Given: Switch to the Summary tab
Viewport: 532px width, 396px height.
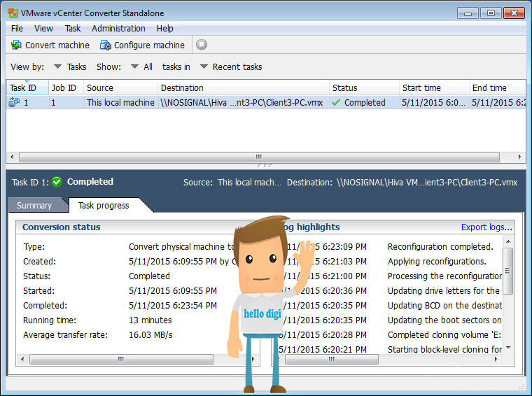Looking at the screenshot, I should click(x=34, y=206).
